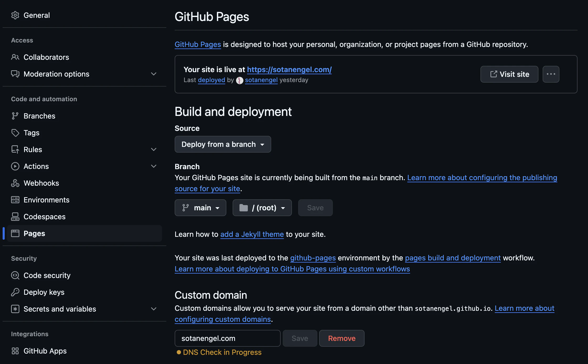Click the Visit site button
This screenshot has width=588, height=364.
click(509, 74)
